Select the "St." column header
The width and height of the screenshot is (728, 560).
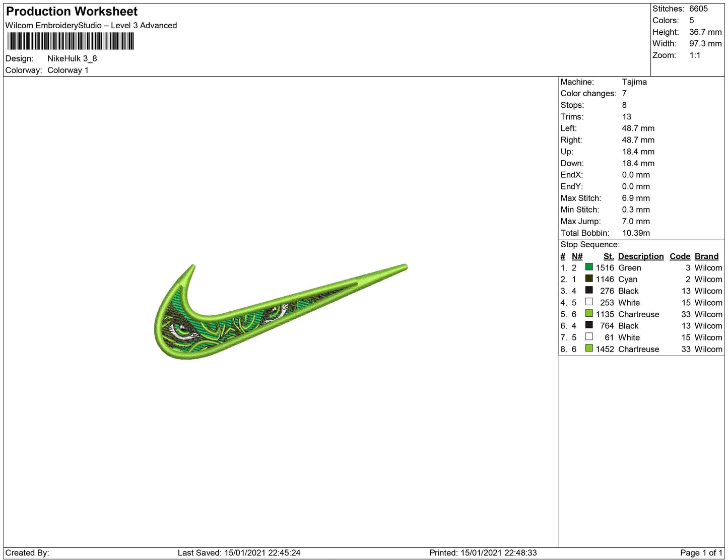pos(609,256)
